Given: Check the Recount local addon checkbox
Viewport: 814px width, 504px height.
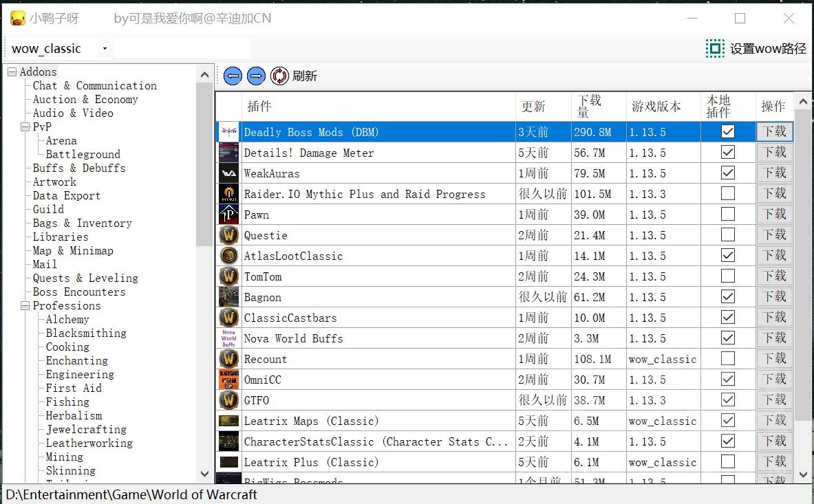Looking at the screenshot, I should (x=727, y=358).
